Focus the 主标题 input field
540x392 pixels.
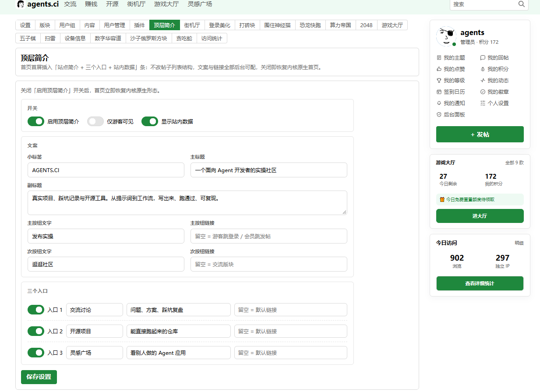coord(269,170)
